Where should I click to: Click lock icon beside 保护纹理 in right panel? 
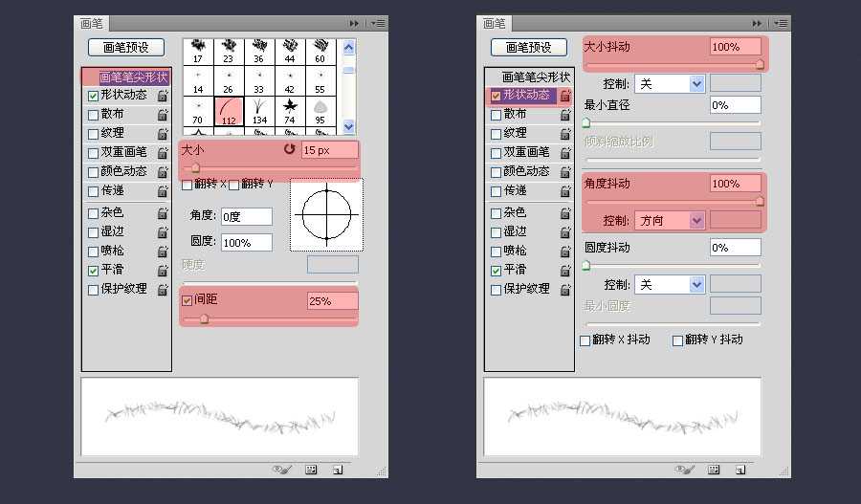pyautogui.click(x=565, y=290)
